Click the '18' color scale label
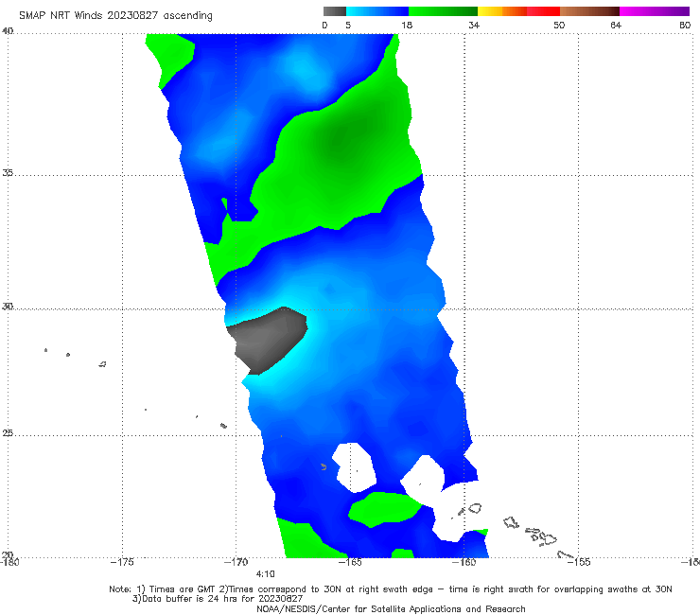Viewport: 700px width, 615px height. point(407,25)
